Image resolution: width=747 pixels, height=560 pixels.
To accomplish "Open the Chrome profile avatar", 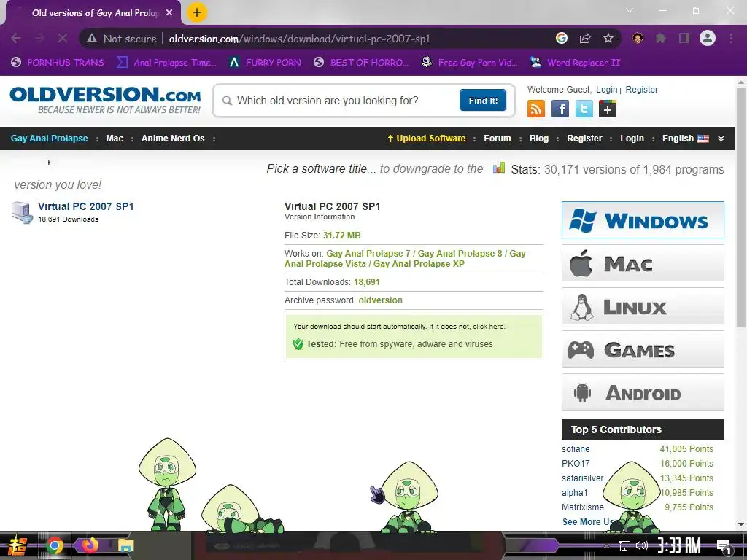I will coord(708,38).
